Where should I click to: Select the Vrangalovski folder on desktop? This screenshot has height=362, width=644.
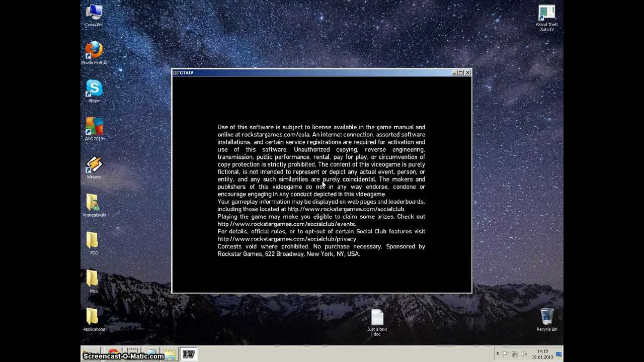[x=94, y=206]
